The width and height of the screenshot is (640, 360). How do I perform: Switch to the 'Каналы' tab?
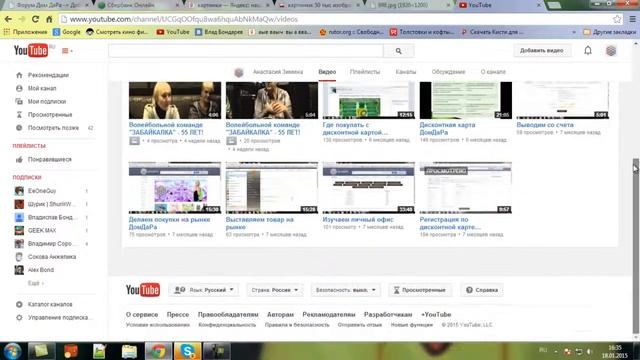pyautogui.click(x=405, y=72)
